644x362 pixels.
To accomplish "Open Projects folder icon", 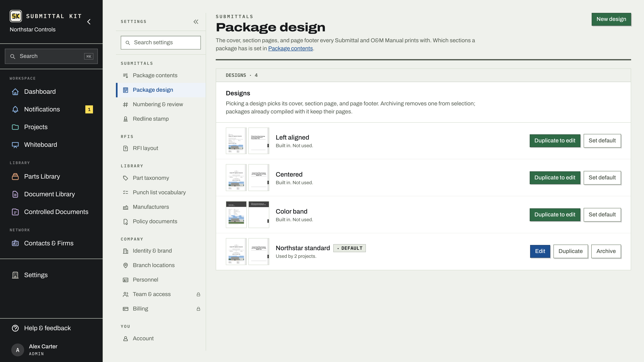I will [x=15, y=127].
